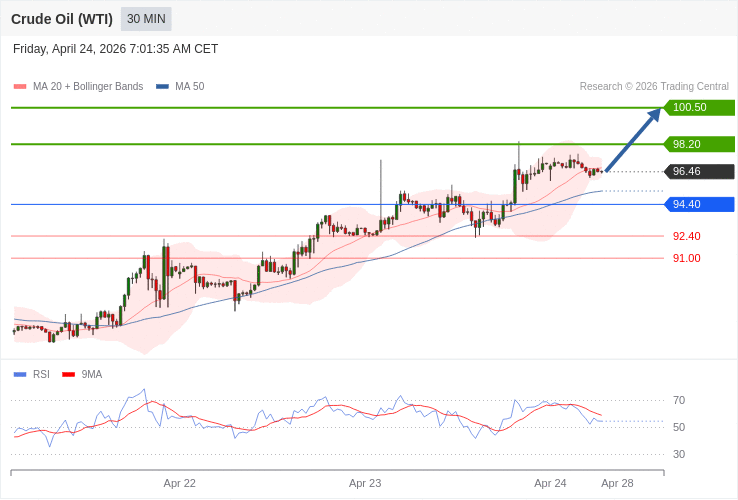
Task: Click the red 91.00 support level label
Action: 686,258
